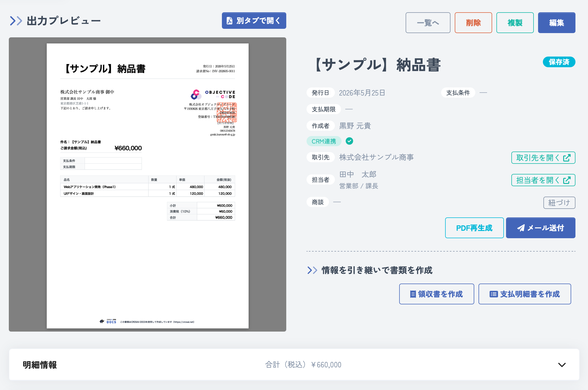Screen dimensions: 588x390
Task: Click the CRM連携 label badge
Action: pos(324,141)
